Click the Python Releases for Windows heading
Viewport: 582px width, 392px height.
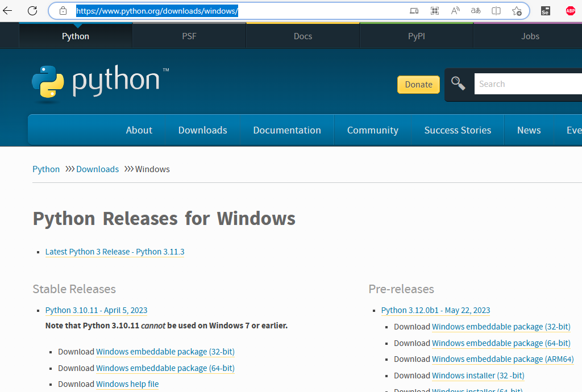tap(164, 218)
